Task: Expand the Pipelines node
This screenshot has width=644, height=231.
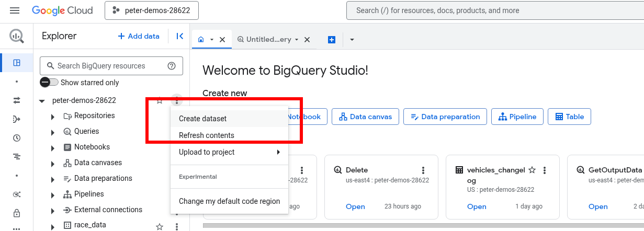Action: (53, 194)
